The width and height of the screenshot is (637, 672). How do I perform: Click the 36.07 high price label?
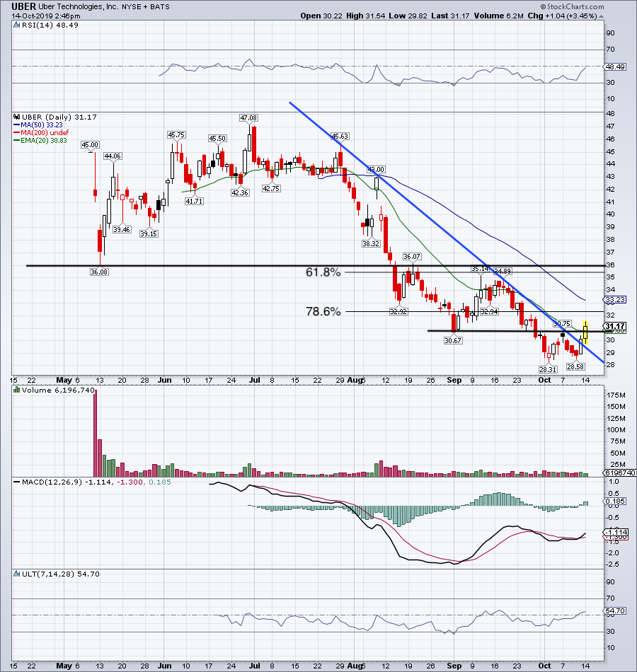[412, 257]
